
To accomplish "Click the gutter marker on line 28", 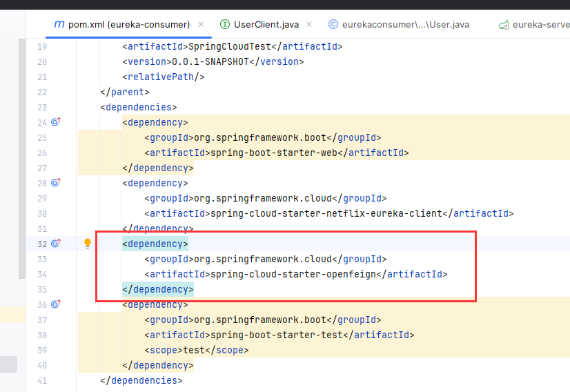I will click(56, 183).
